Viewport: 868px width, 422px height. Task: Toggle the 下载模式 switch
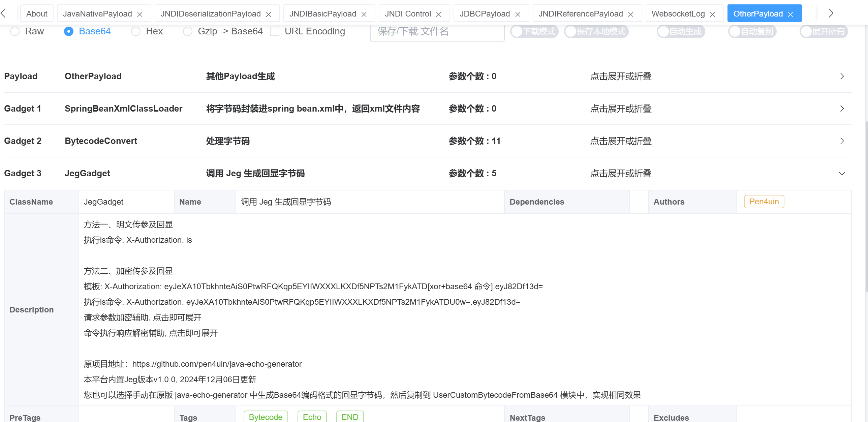point(534,31)
